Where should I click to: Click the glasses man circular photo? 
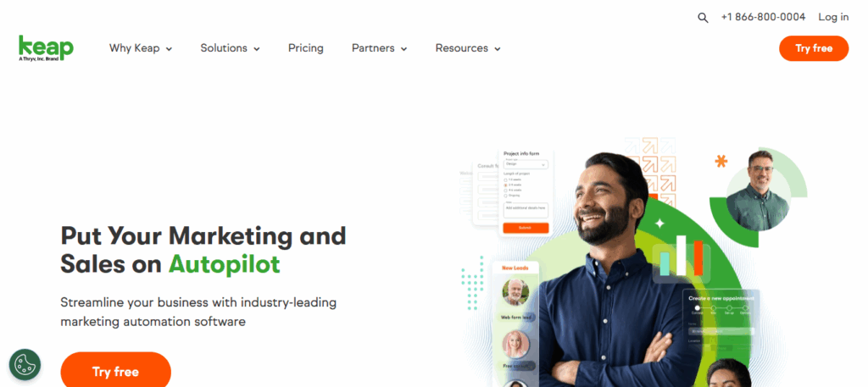pyautogui.click(x=757, y=191)
